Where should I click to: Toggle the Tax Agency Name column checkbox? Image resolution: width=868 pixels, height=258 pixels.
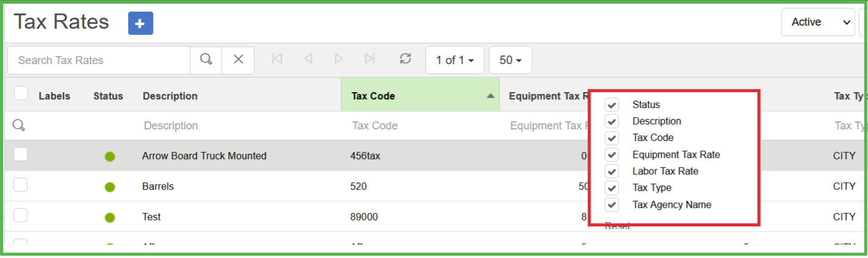click(x=612, y=205)
